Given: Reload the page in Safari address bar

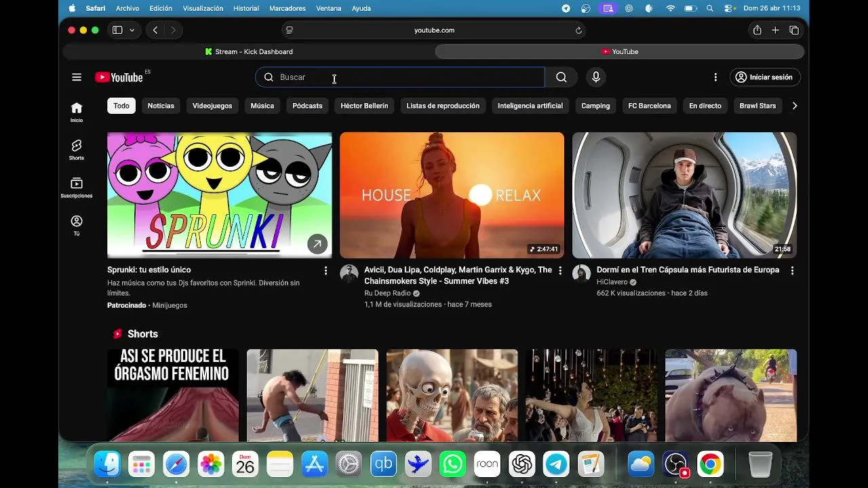Looking at the screenshot, I should pos(578,30).
